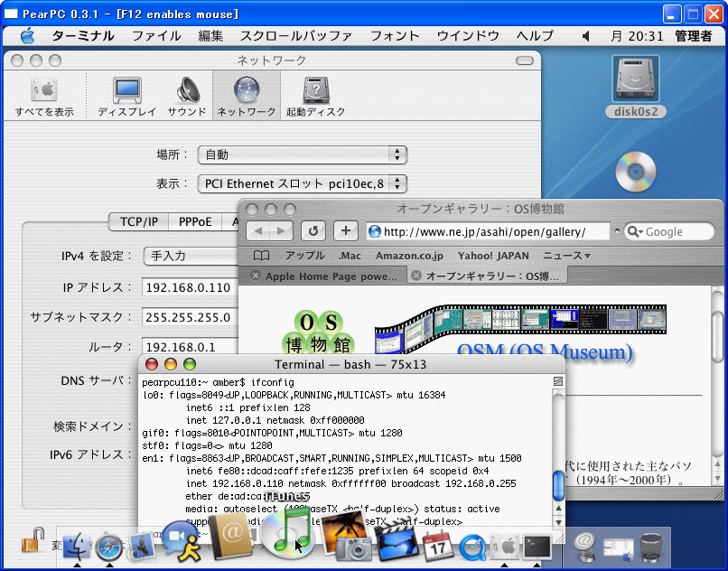The image size is (728, 571).
Task: Switch to the TCP/IP tab
Action: pos(139,221)
